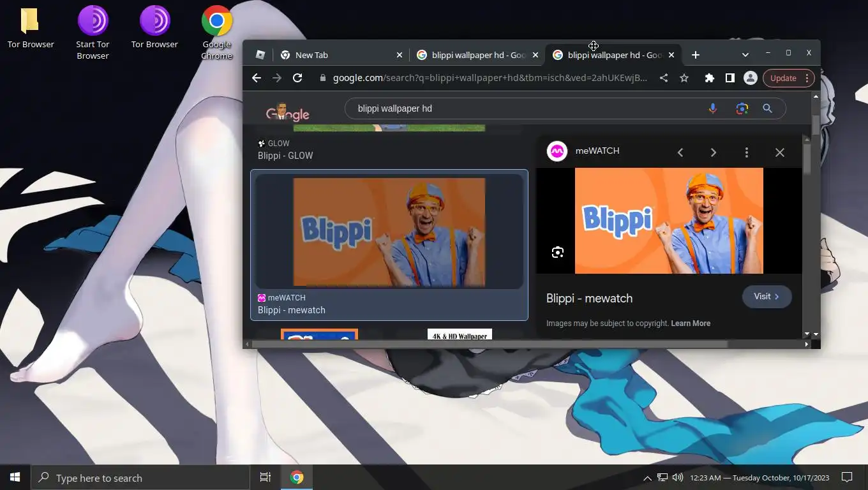Image resolution: width=868 pixels, height=490 pixels.
Task: Click the taskbar search box
Action: (140, 477)
